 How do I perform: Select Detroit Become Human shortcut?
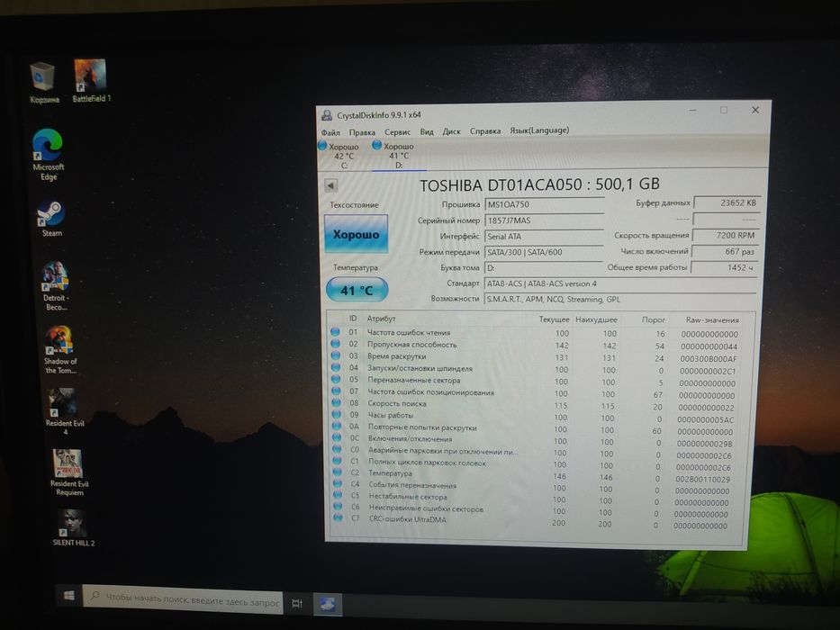[x=55, y=285]
